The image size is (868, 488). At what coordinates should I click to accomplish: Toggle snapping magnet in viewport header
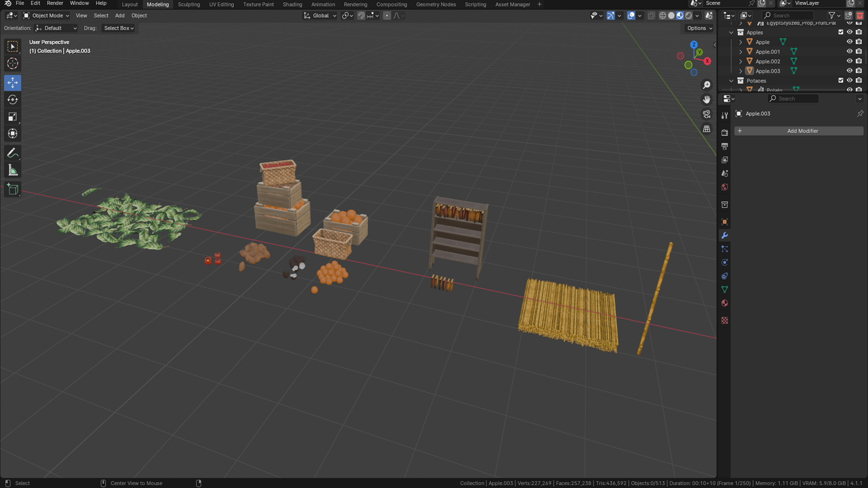click(x=361, y=16)
